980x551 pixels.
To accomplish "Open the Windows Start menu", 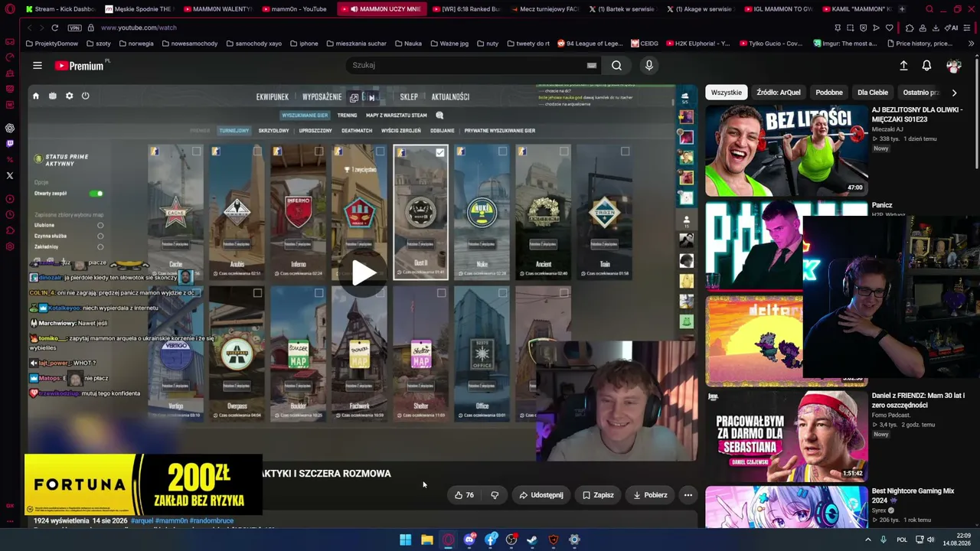I will [405, 540].
